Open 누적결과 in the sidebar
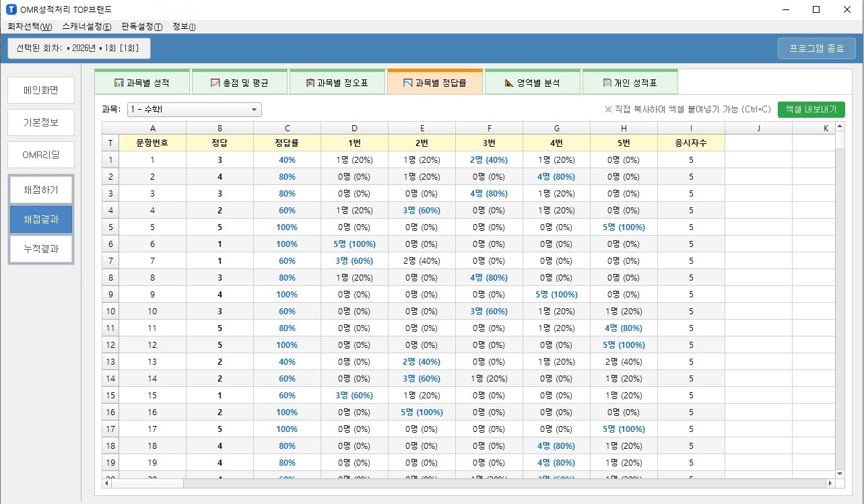This screenshot has width=864, height=504. click(41, 248)
